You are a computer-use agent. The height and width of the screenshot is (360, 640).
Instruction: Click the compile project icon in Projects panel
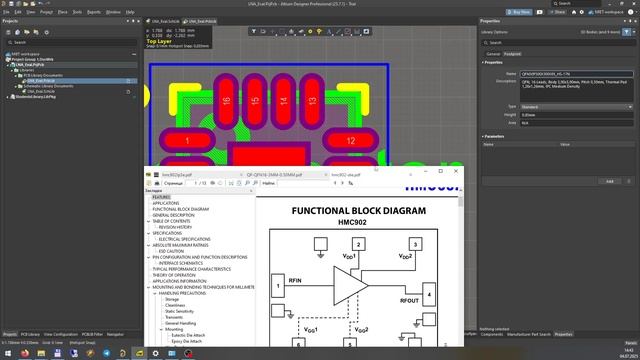tap(18, 32)
